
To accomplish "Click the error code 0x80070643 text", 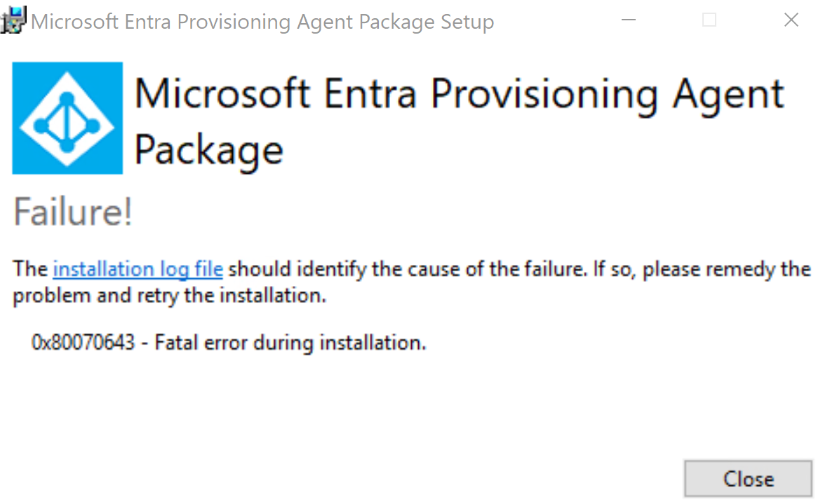I will (x=83, y=343).
